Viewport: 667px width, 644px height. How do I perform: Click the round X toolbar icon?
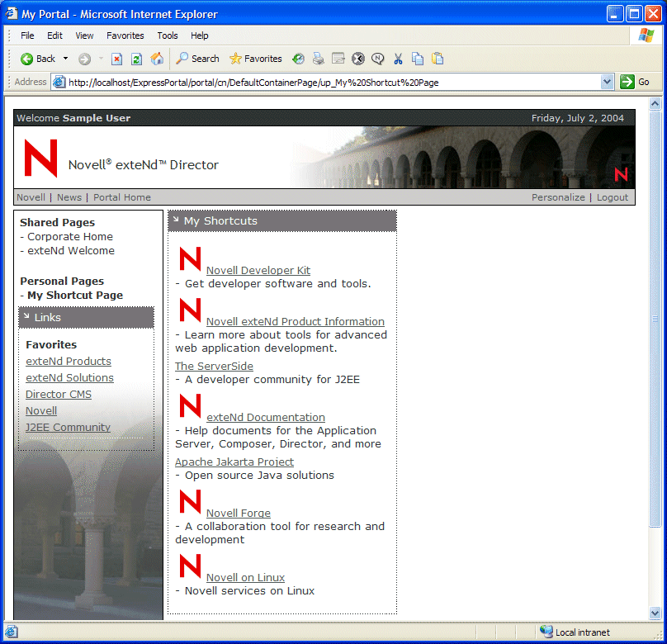[x=358, y=59]
